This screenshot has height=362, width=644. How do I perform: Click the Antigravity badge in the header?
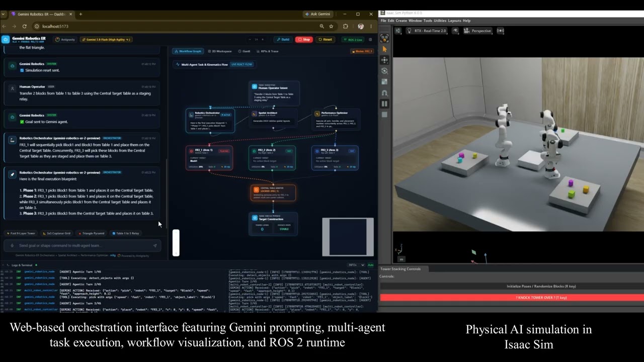65,39
